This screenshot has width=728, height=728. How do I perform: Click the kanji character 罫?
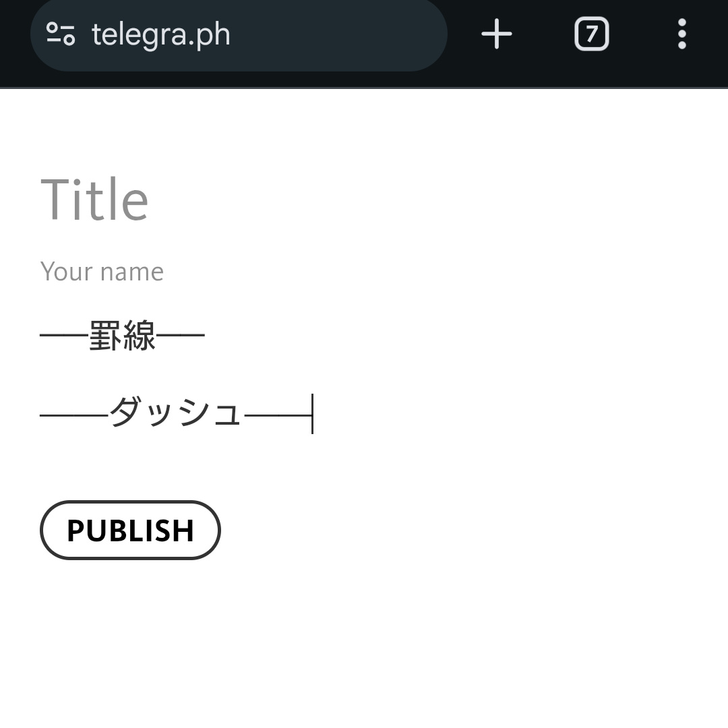coord(105,336)
